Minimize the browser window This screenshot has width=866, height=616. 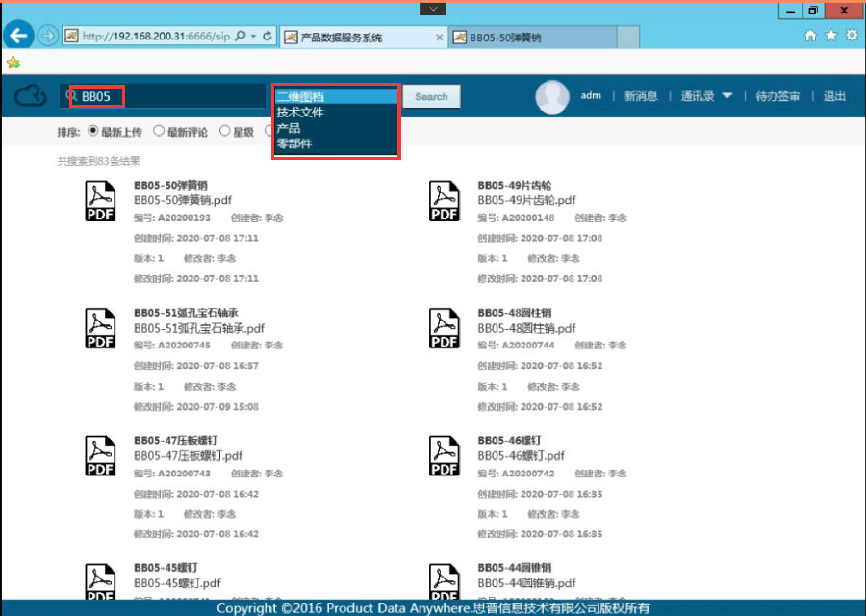pyautogui.click(x=790, y=11)
